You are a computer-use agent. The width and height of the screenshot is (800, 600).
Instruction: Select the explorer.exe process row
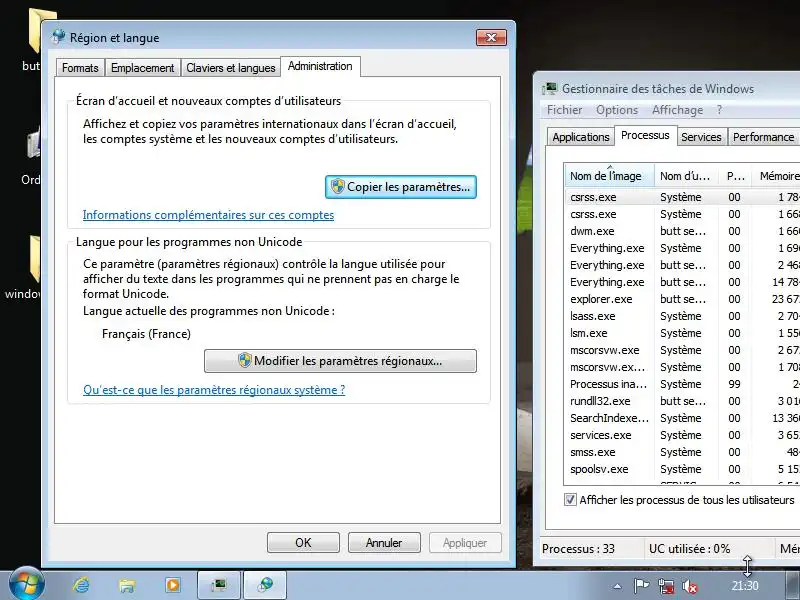[x=682, y=299]
